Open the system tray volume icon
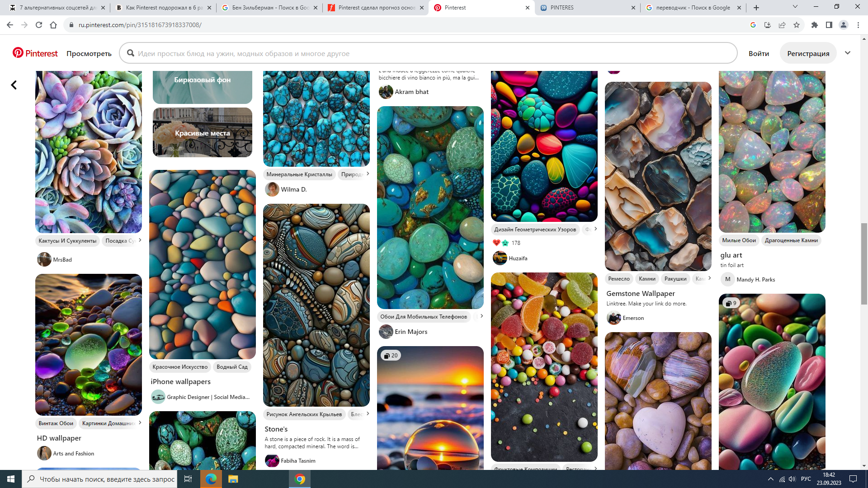The height and width of the screenshot is (488, 868). 792,479
